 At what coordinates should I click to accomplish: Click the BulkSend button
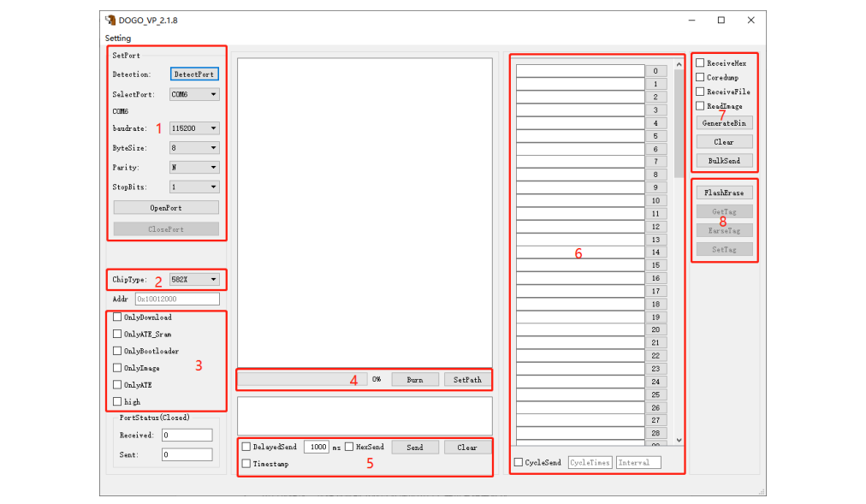click(724, 161)
